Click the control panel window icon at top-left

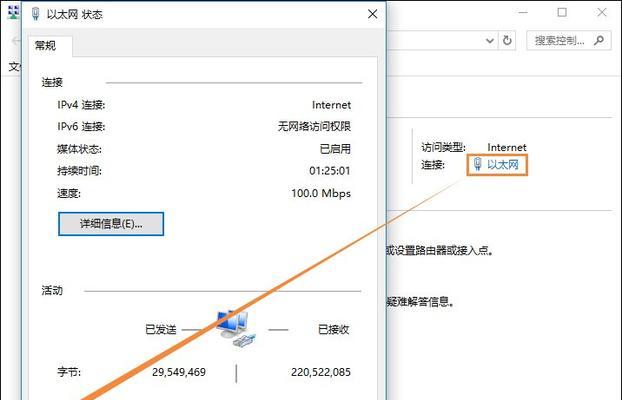[13, 13]
